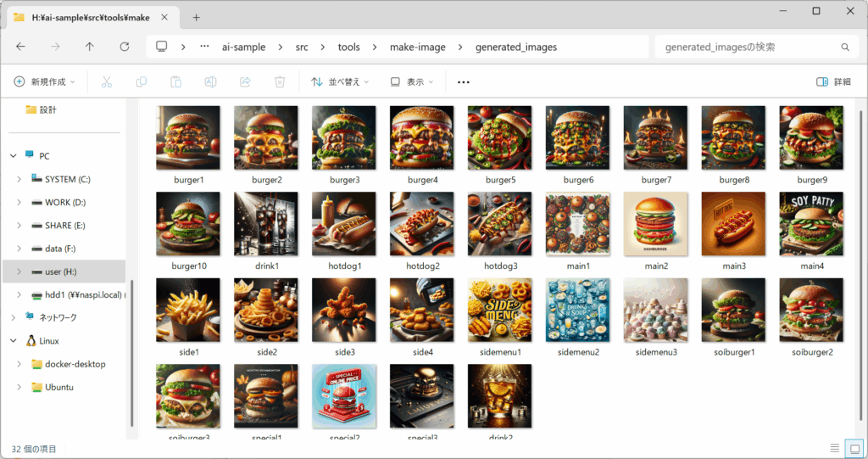Switch to details list view in status bar

(x=835, y=448)
